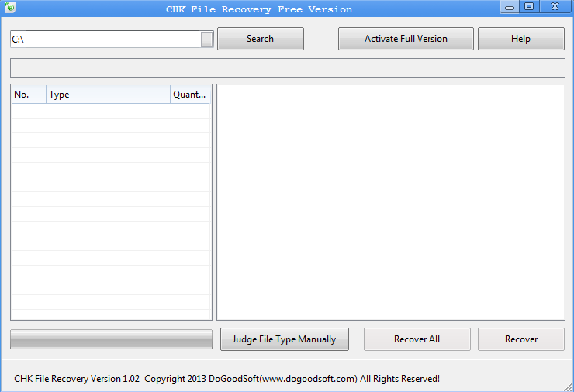Click the scan progress bar at bottom left
The width and height of the screenshot is (574, 392).
[x=111, y=339]
